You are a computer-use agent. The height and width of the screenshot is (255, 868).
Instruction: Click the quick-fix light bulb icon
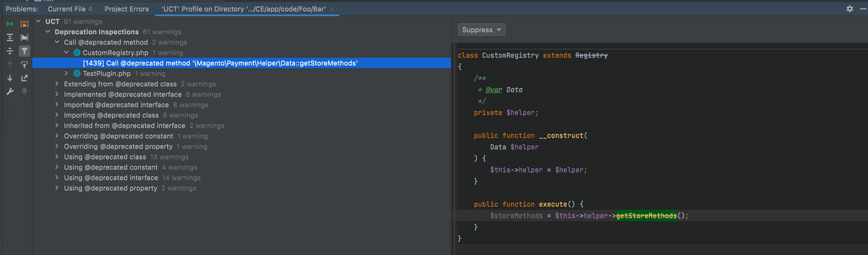[x=24, y=92]
